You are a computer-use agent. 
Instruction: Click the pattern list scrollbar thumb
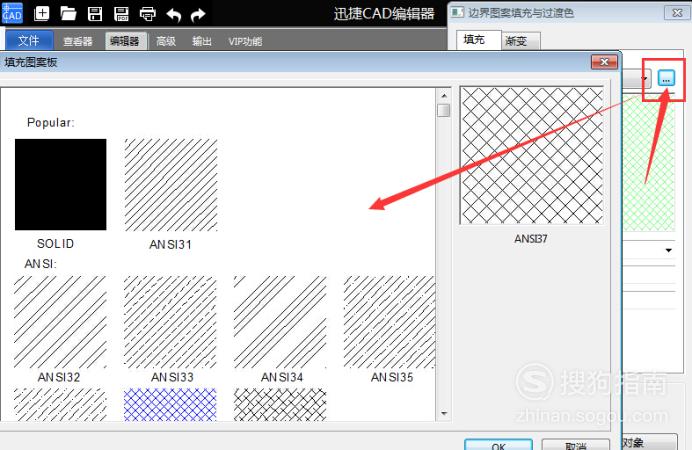pyautogui.click(x=444, y=110)
